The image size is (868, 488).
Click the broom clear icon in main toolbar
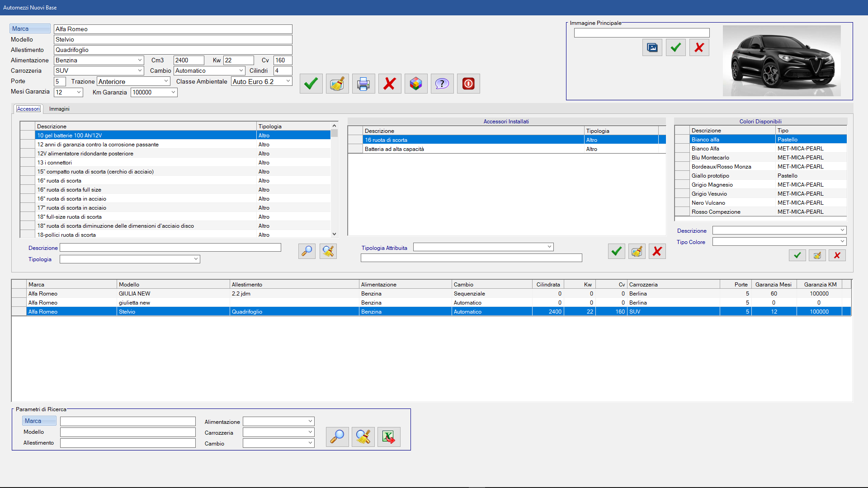pyautogui.click(x=337, y=84)
